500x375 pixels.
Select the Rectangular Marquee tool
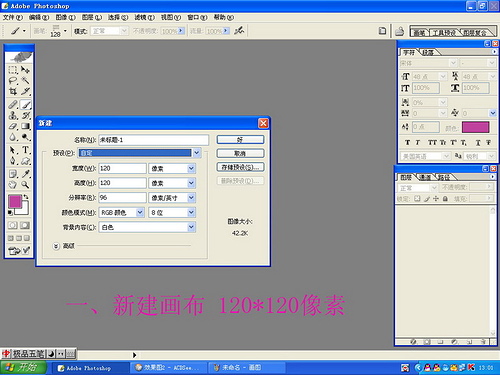13,70
